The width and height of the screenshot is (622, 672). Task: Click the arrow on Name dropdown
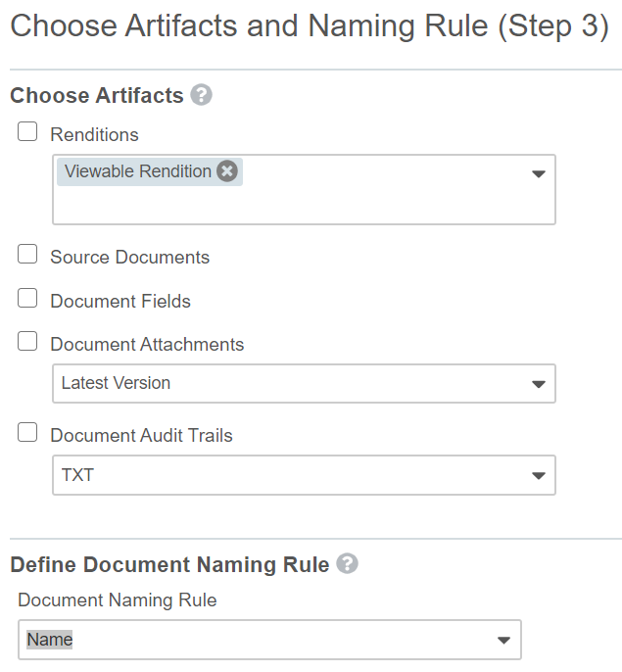(503, 641)
